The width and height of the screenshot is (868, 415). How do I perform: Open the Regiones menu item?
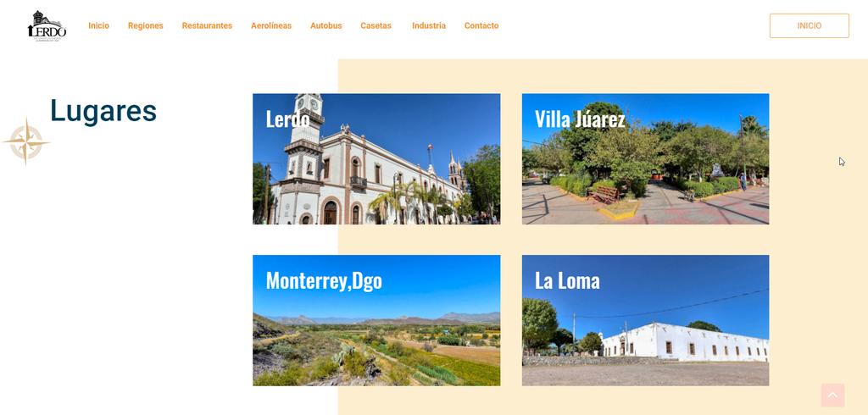tap(146, 25)
